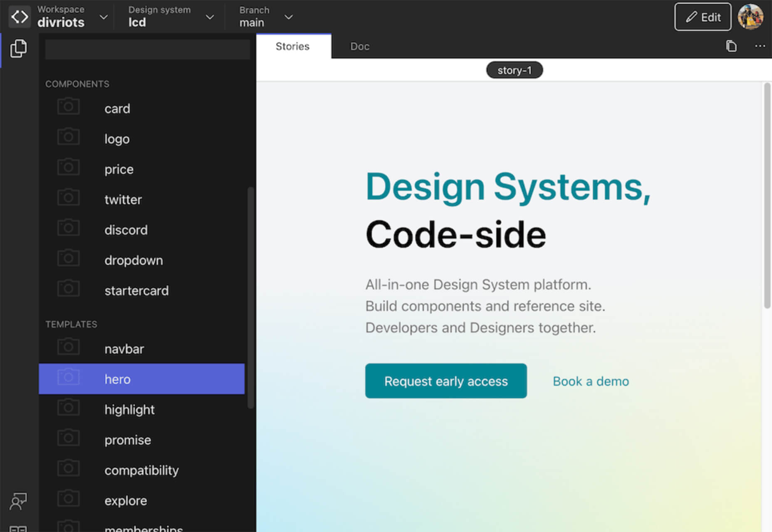772x532 pixels.
Task: Follow the Book a demo link
Action: click(591, 382)
